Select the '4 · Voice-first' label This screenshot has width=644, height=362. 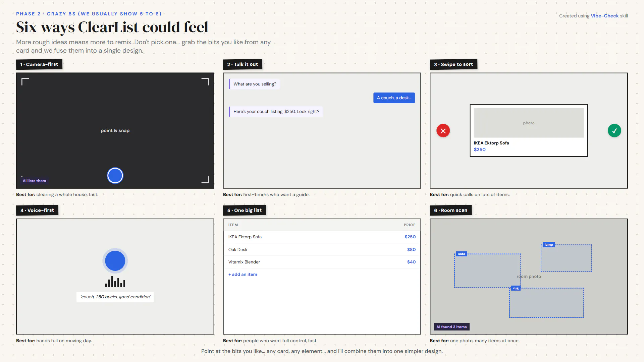[x=37, y=210]
